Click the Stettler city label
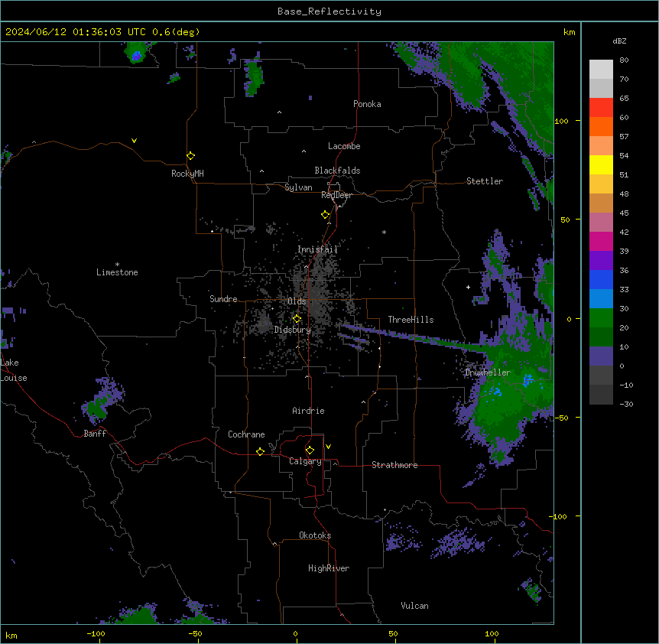The height and width of the screenshot is (644, 659). [485, 181]
